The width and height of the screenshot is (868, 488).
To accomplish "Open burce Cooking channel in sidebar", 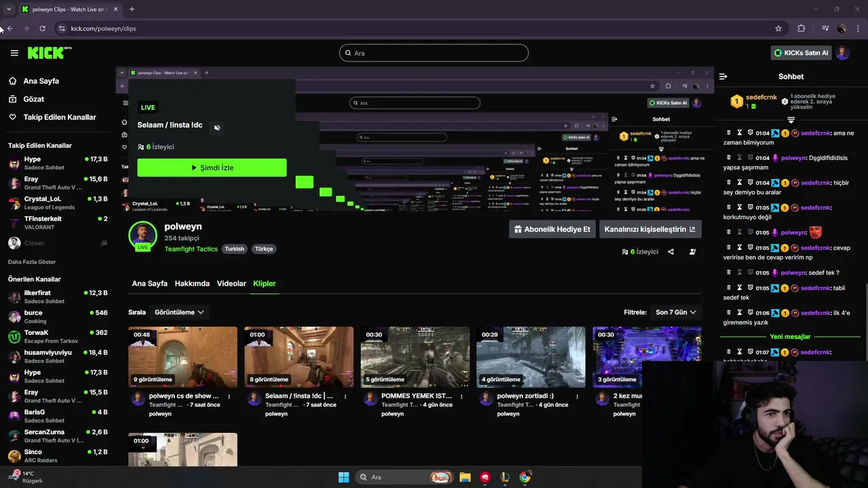I will (x=58, y=317).
